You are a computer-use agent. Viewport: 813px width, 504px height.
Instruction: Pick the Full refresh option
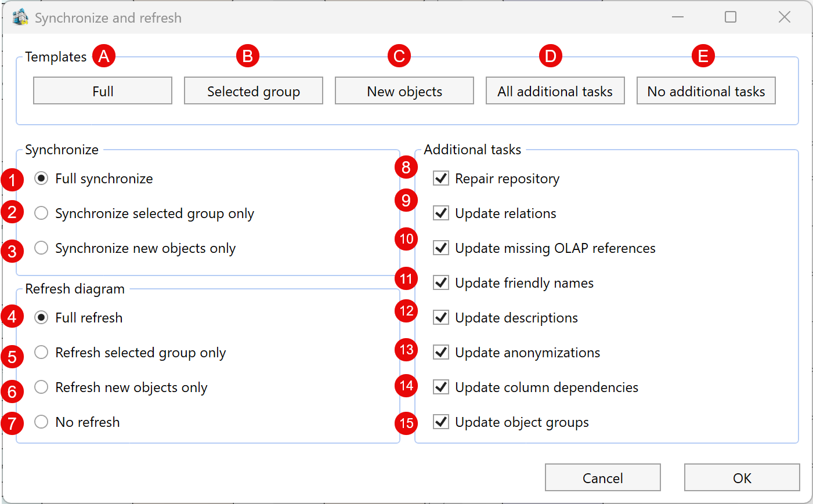click(x=41, y=318)
